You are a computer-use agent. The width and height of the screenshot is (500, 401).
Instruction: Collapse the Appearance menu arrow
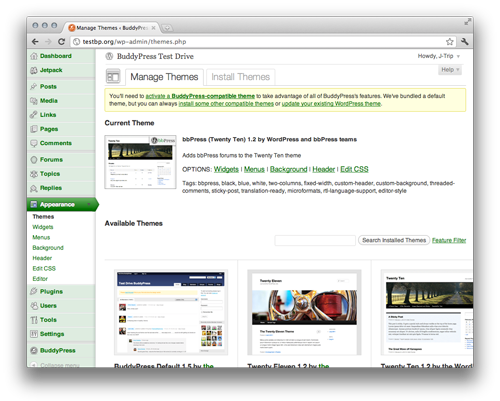tap(89, 204)
